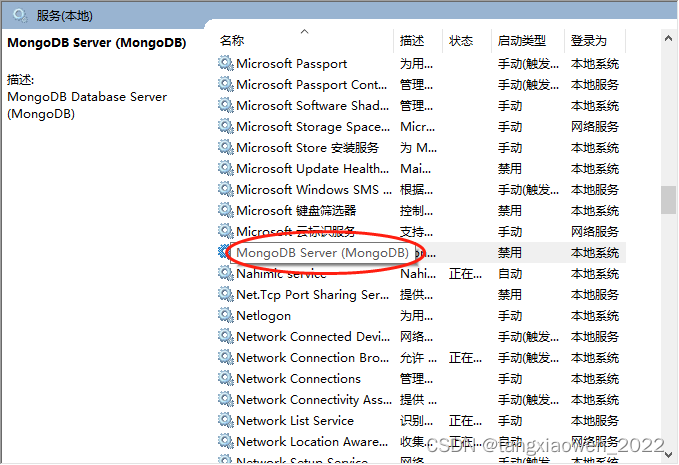Click gear icon beside Microsoft Update Health...
The image size is (679, 465).
click(226, 168)
